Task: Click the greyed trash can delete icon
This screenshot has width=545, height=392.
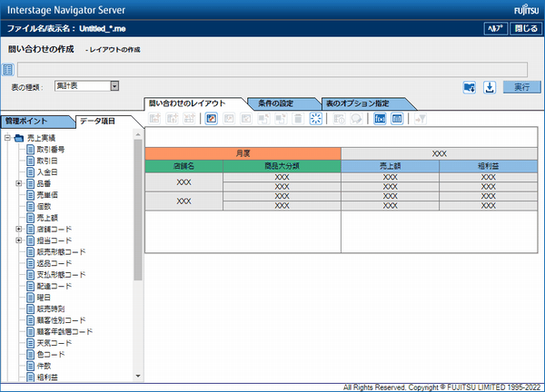Action: pos(298,119)
